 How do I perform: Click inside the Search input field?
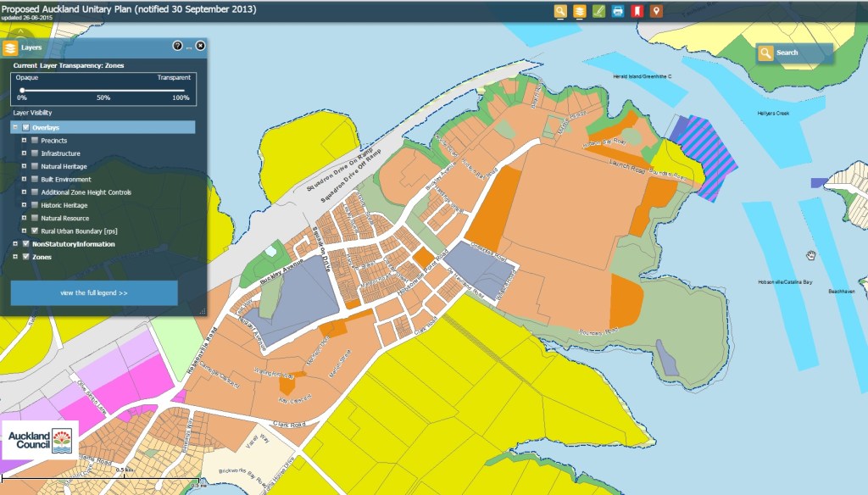805,53
